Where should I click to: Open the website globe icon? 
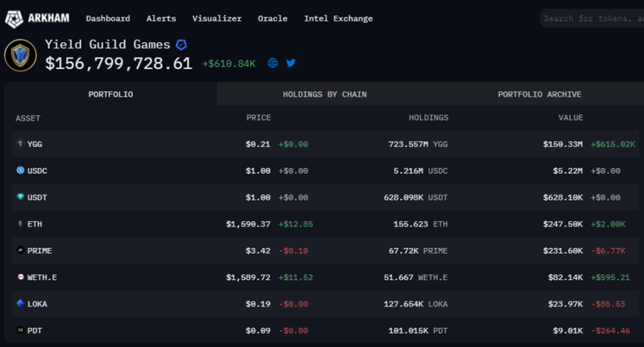[x=273, y=63]
